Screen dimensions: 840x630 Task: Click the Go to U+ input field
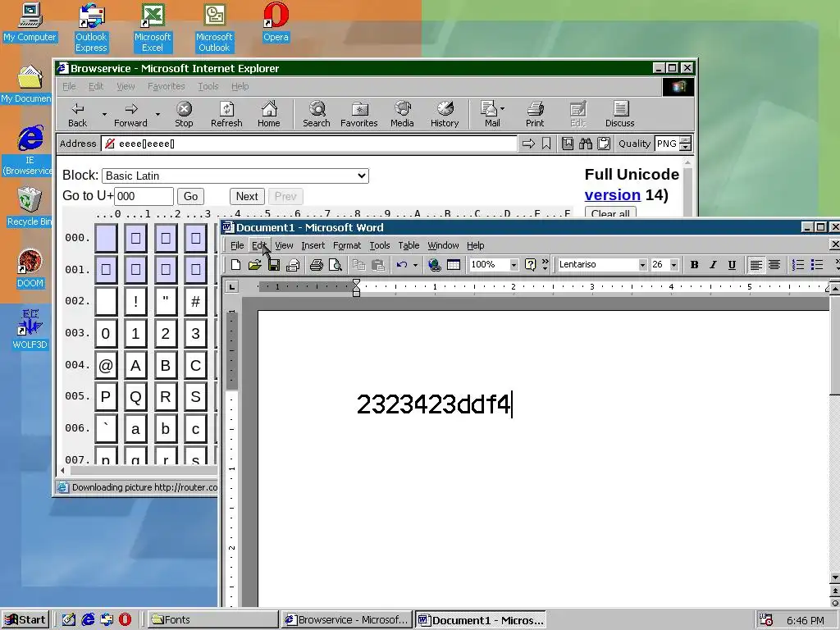click(144, 196)
